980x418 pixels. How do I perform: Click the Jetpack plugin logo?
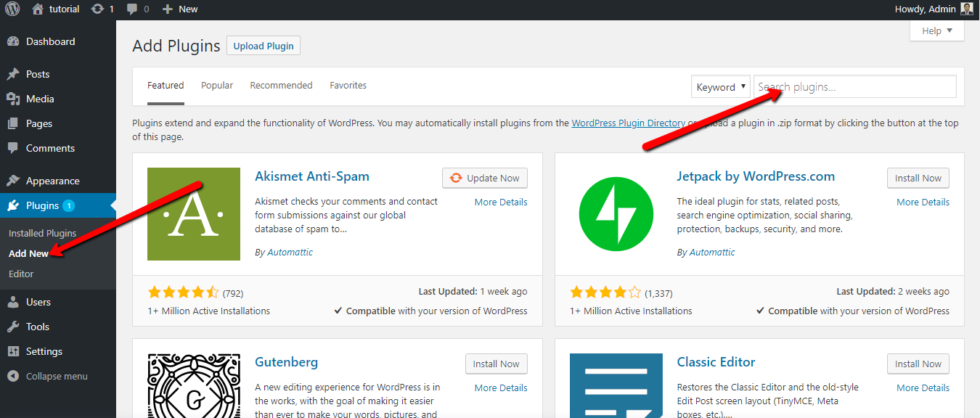[x=616, y=214]
